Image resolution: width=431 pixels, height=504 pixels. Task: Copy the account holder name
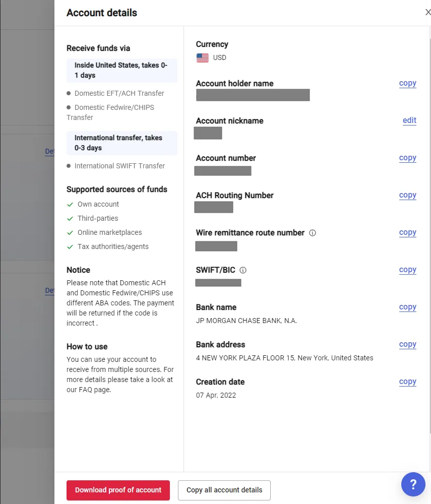tap(407, 83)
